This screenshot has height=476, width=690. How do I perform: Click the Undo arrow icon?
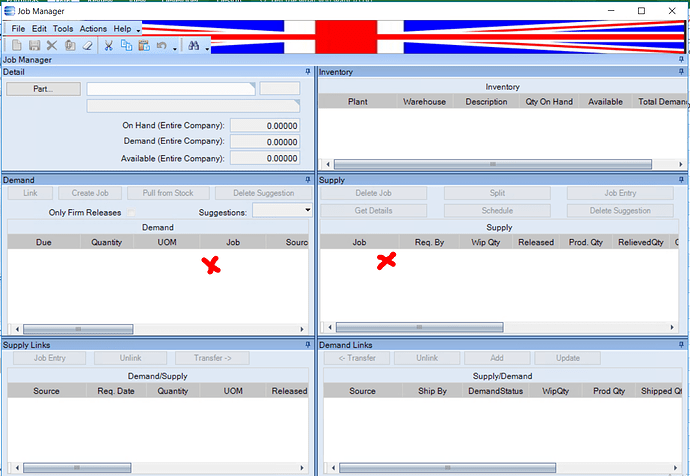pos(161,45)
